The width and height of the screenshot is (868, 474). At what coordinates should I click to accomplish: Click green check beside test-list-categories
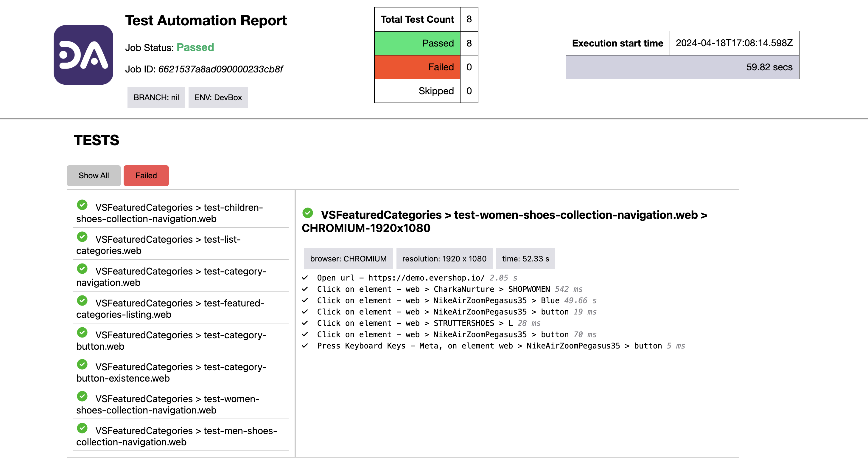pyautogui.click(x=82, y=237)
